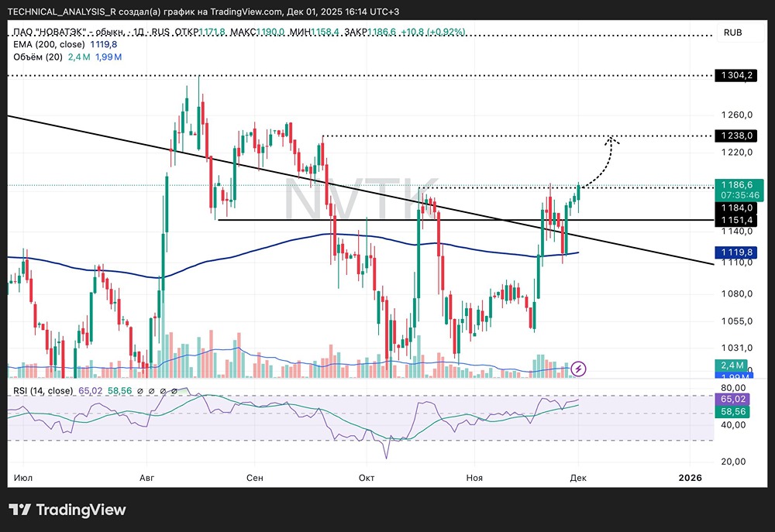Click the Объём (20) indicator legend
This screenshot has width=775, height=532.
click(37, 57)
